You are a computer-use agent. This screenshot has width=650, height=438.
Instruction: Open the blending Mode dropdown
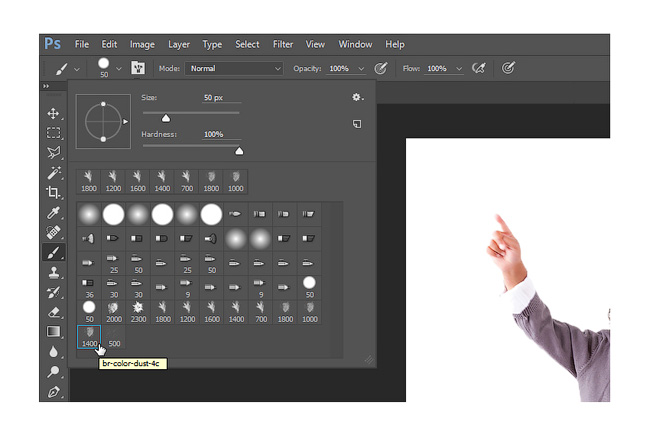(234, 69)
